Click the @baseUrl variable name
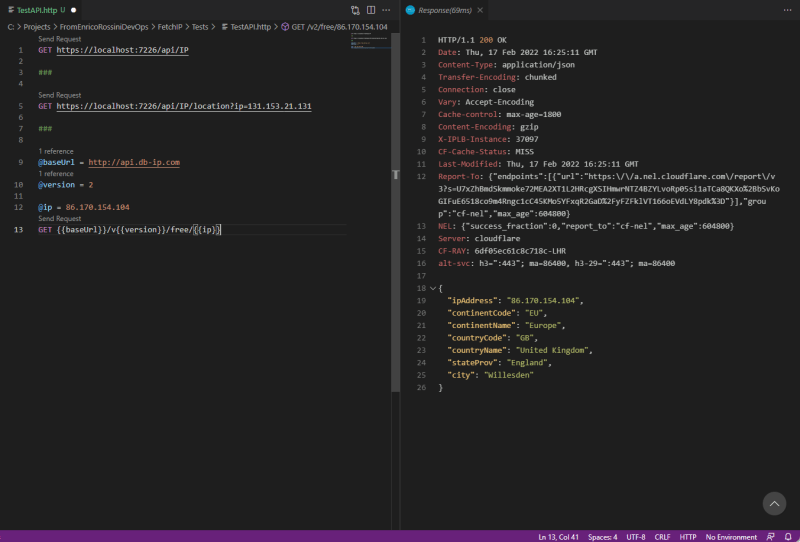Image resolution: width=800 pixels, height=542 pixels. point(56,162)
